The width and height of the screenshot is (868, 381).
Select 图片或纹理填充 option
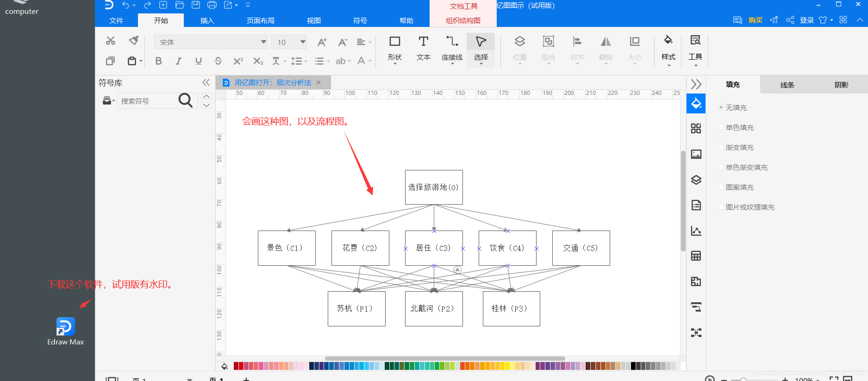746,207
